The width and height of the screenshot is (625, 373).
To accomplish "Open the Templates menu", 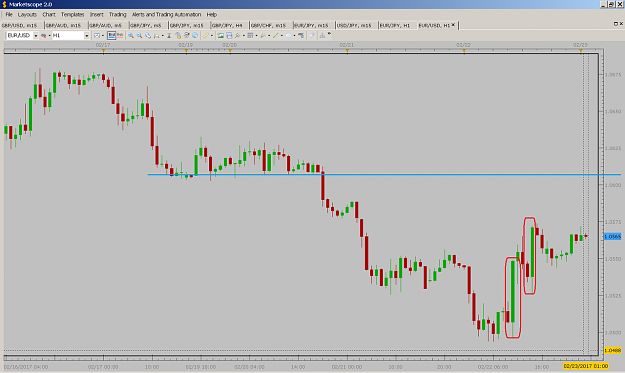I will [73, 14].
